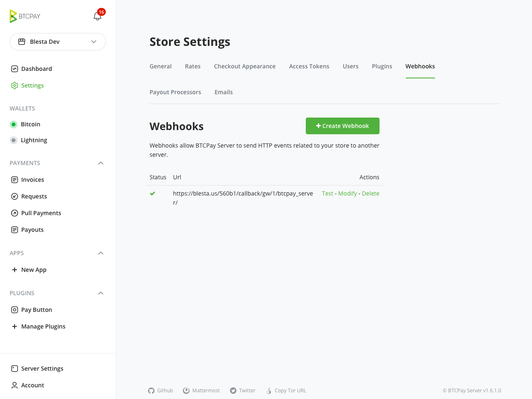Open Dashboard from the sidebar
The image size is (532, 399).
[x=36, y=69]
